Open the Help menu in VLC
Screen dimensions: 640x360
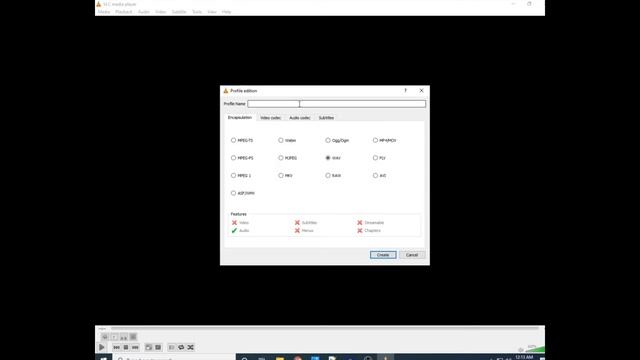pyautogui.click(x=227, y=12)
